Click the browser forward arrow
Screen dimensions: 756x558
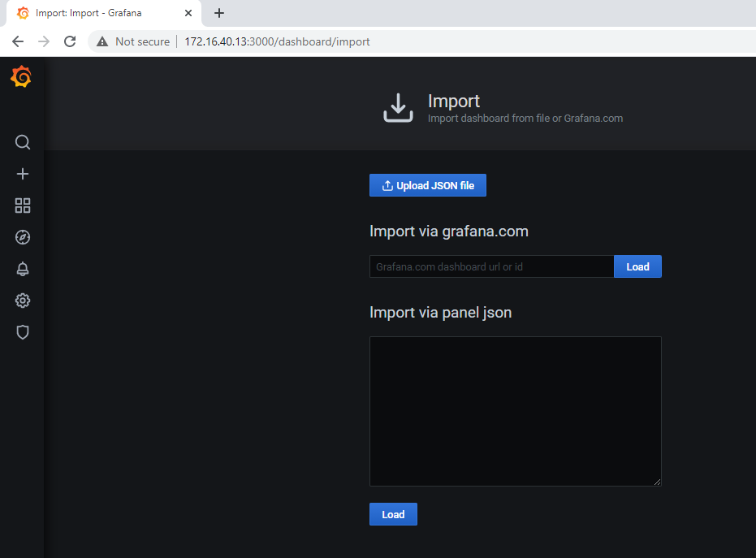pyautogui.click(x=44, y=41)
